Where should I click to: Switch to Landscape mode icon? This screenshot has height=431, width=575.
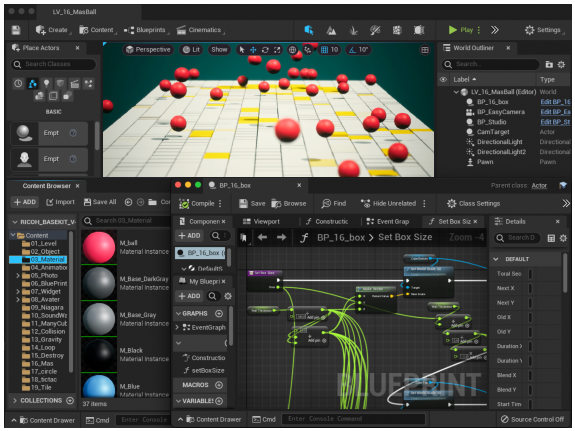pyautogui.click(x=331, y=30)
